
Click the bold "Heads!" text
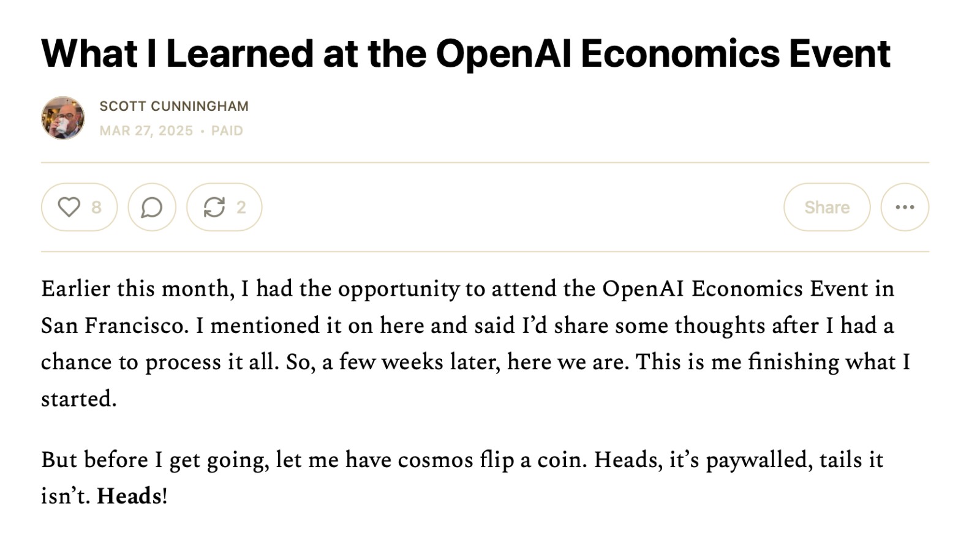pyautogui.click(x=132, y=496)
